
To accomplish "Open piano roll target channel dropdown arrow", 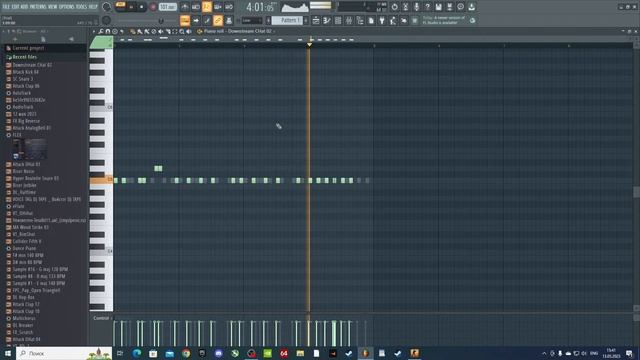I will point(274,31).
